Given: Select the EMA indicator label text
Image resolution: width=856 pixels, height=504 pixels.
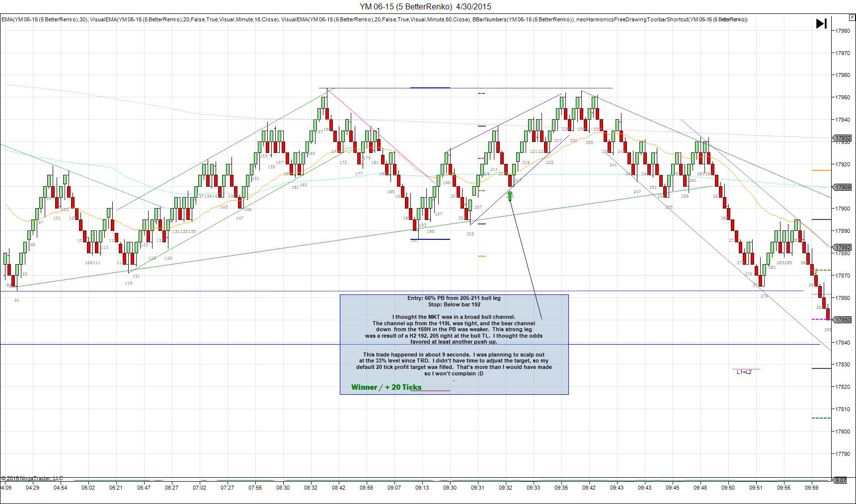Looking at the screenshot, I should (45, 19).
